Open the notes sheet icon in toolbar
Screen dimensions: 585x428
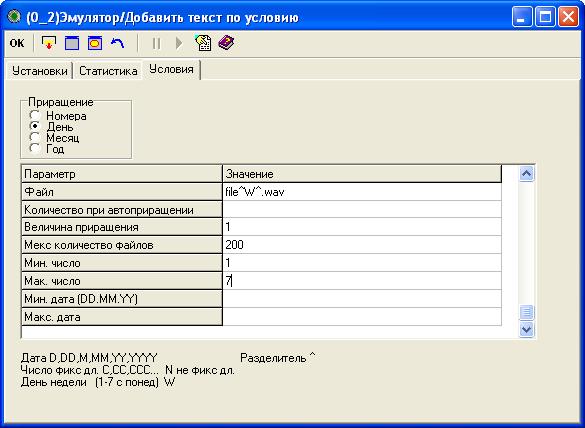click(203, 43)
